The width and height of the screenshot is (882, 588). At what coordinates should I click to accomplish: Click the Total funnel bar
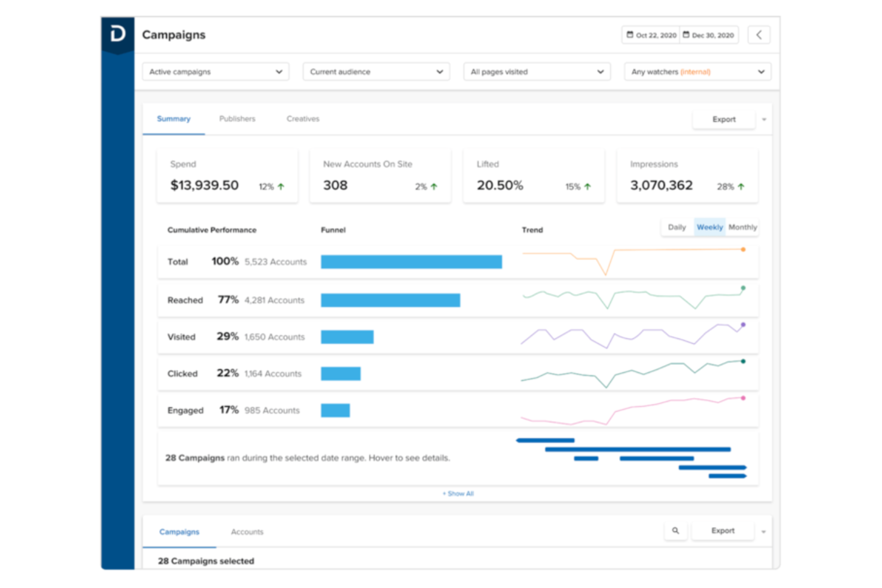[411, 262]
